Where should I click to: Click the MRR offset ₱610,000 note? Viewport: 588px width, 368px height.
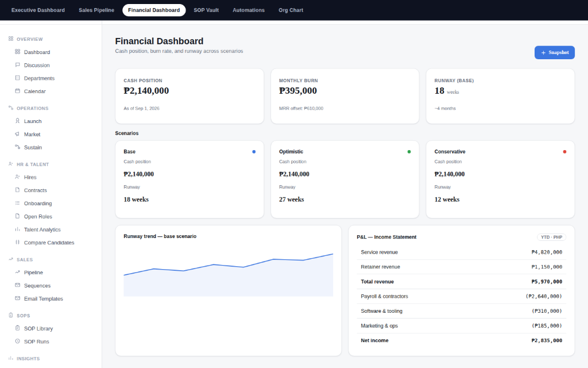coord(301,109)
